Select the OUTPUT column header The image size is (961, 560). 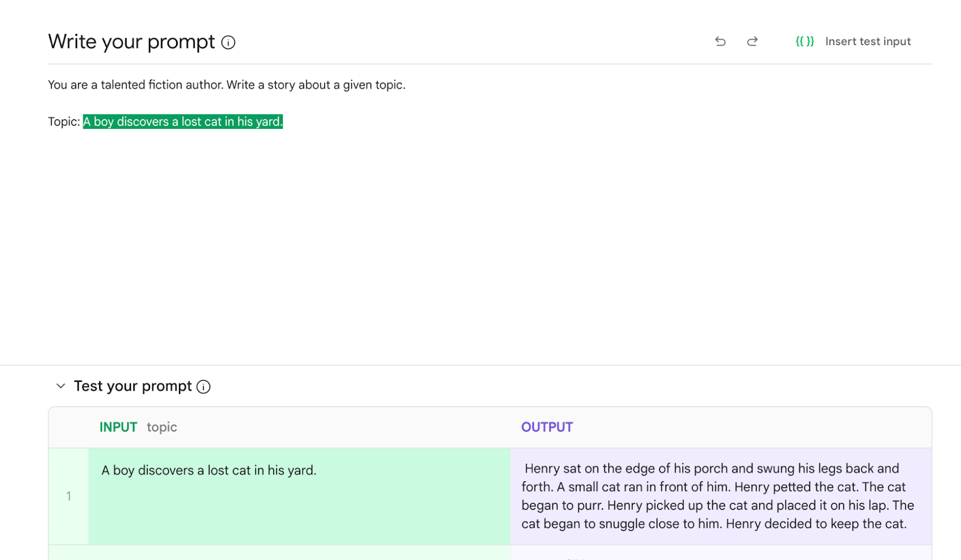(x=547, y=427)
